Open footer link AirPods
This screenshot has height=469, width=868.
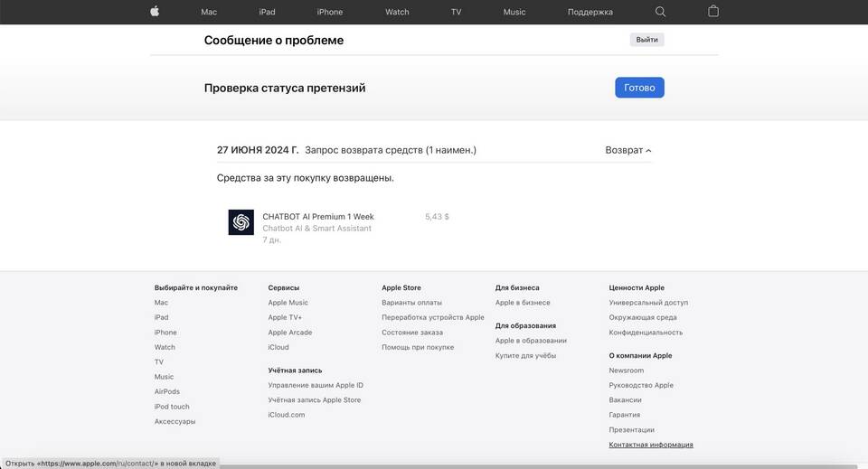[167, 391]
